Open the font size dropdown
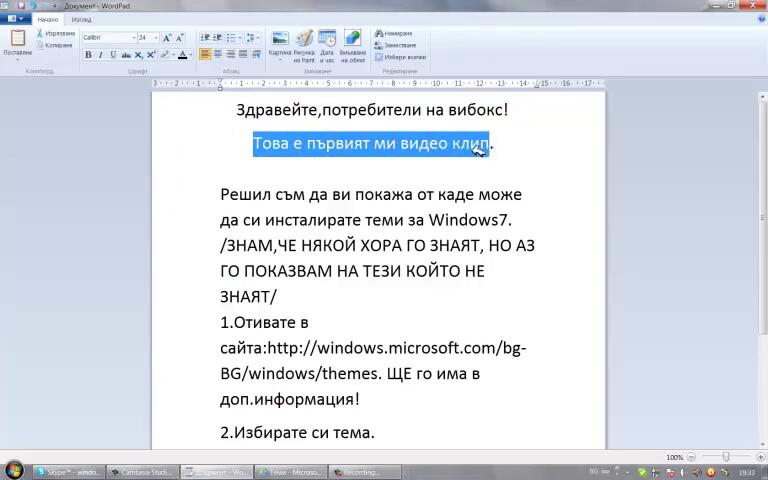Image resolution: width=768 pixels, height=480 pixels. tap(155, 38)
